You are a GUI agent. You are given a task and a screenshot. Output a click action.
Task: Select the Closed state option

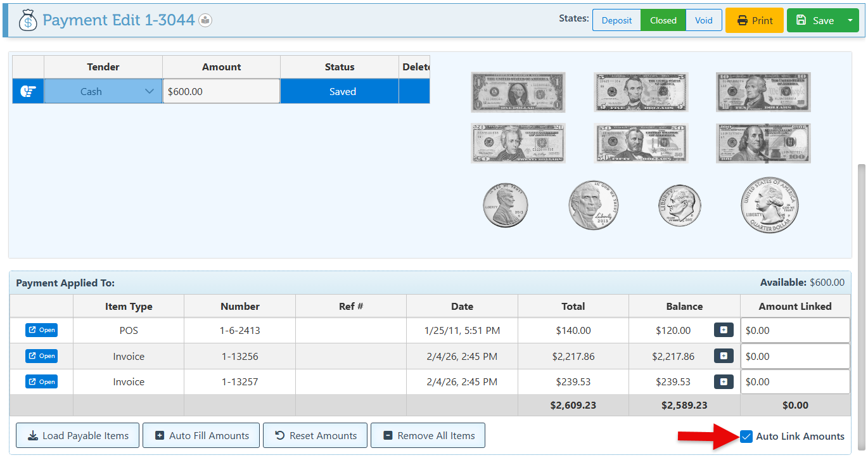click(x=663, y=20)
